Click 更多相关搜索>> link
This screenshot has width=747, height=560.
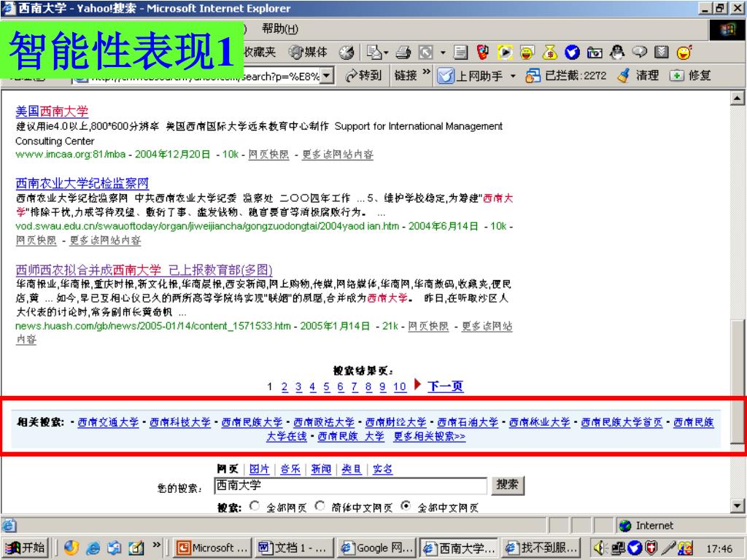(429, 436)
